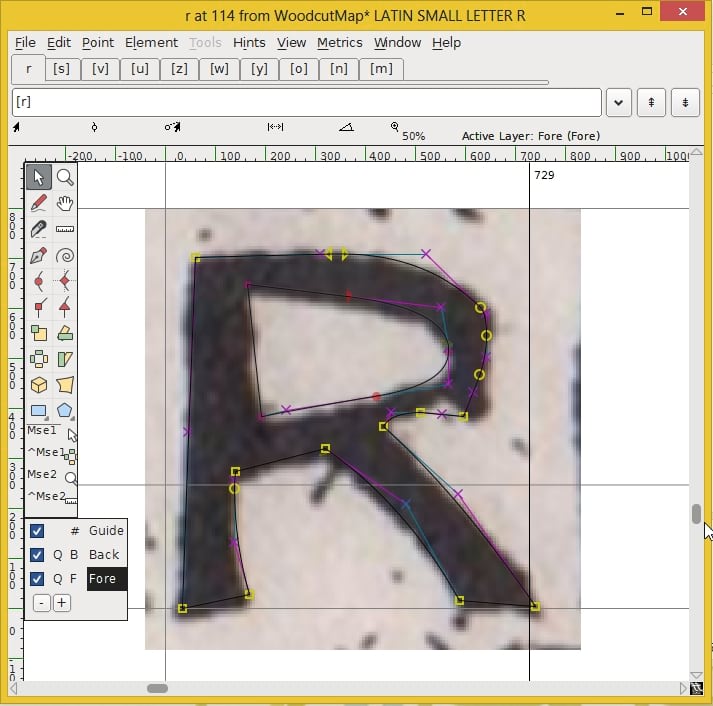Select the Flip selection tool

pyautogui.click(x=39, y=359)
